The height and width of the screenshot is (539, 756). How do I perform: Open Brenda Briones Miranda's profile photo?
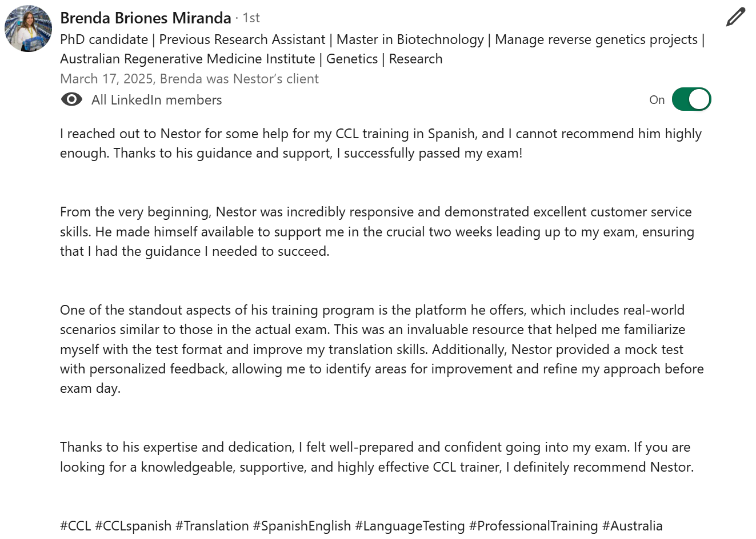click(x=29, y=29)
